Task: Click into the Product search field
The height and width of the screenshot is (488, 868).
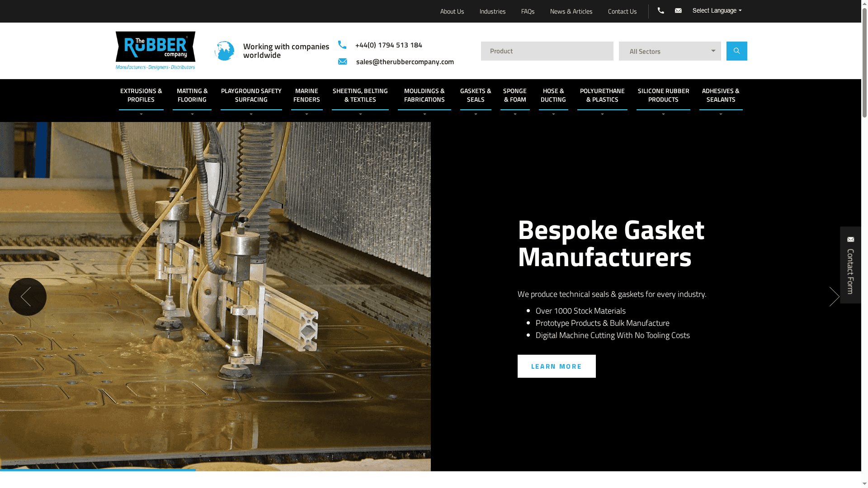Action: [x=547, y=51]
